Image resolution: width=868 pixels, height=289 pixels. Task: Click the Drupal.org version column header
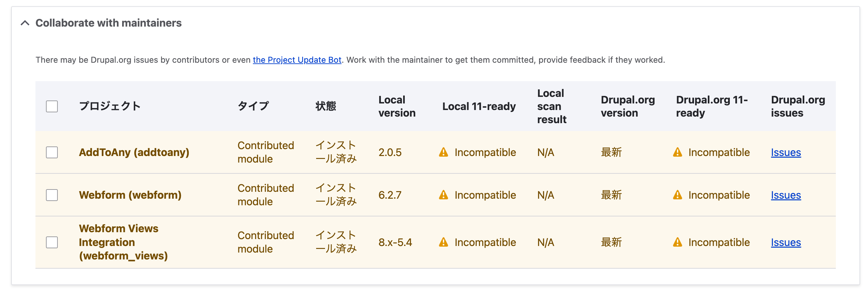(x=628, y=106)
